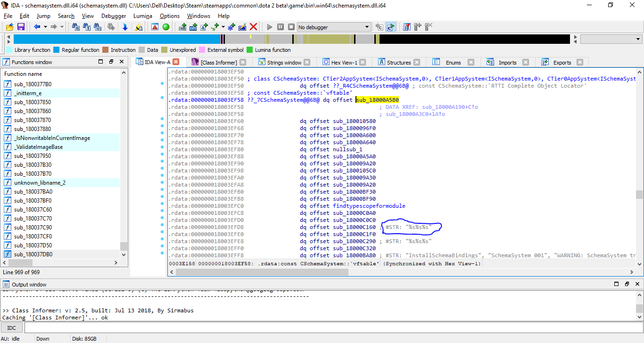Click the delete breakpoint X icon
This screenshot has width=644, height=343.
coord(429,27)
